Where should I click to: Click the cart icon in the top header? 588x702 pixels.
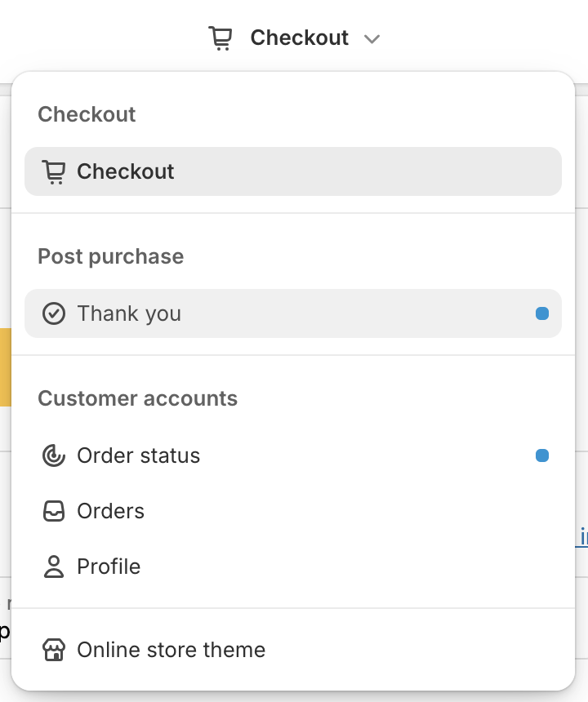point(220,38)
